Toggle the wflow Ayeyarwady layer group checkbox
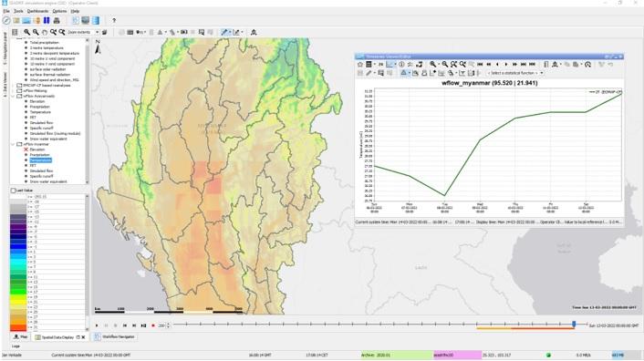Image resolution: width=644 pixels, height=361 pixels. [19, 96]
